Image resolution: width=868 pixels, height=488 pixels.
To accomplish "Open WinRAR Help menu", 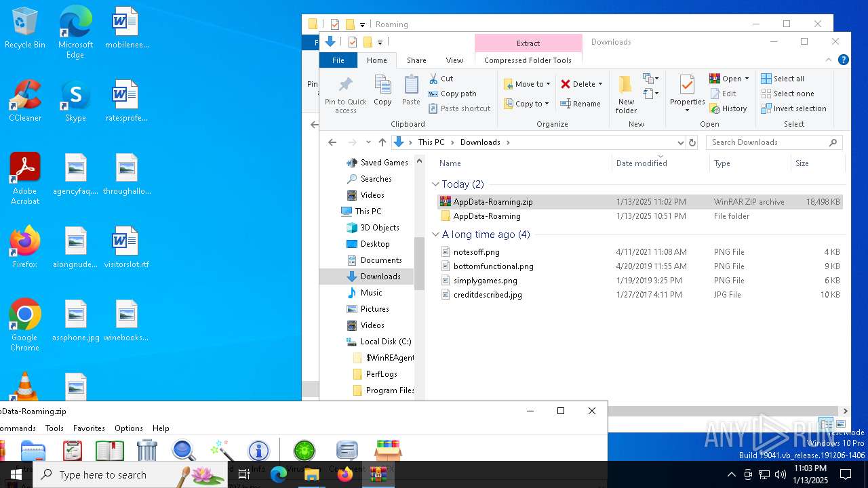I will point(161,428).
